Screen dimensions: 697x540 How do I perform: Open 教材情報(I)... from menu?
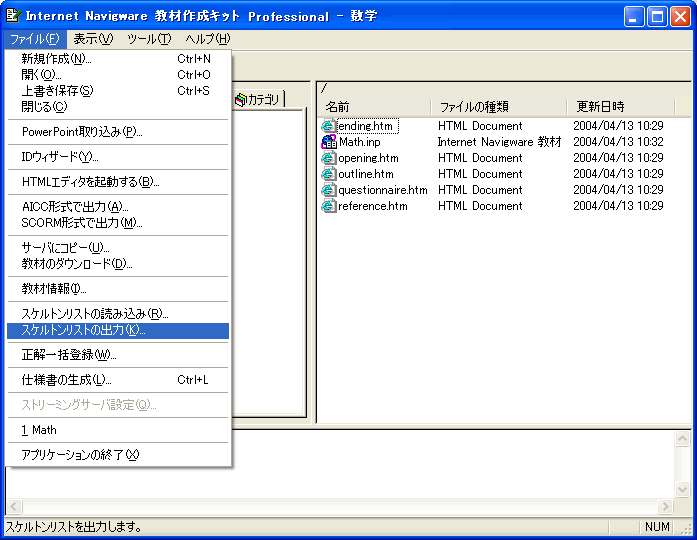coord(118,289)
